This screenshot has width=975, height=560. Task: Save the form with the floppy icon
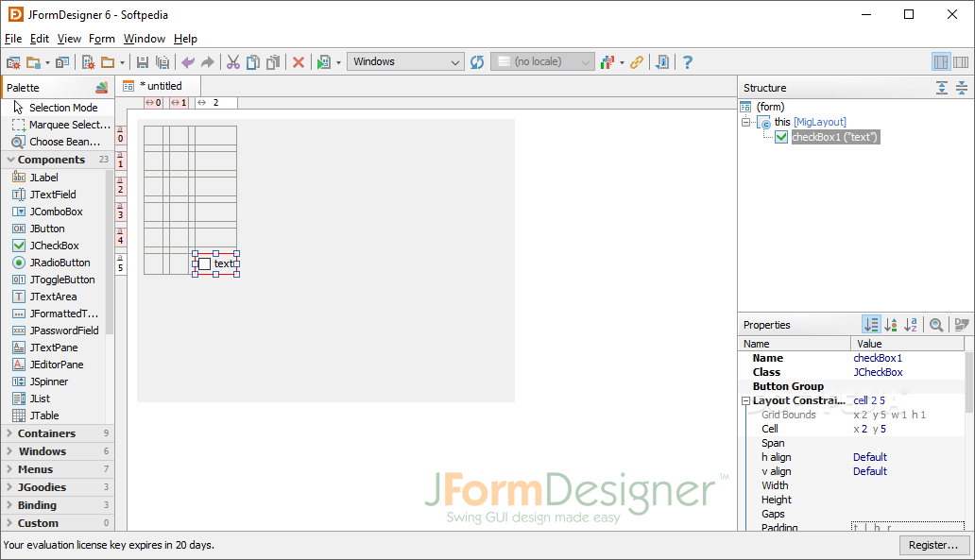(x=143, y=62)
